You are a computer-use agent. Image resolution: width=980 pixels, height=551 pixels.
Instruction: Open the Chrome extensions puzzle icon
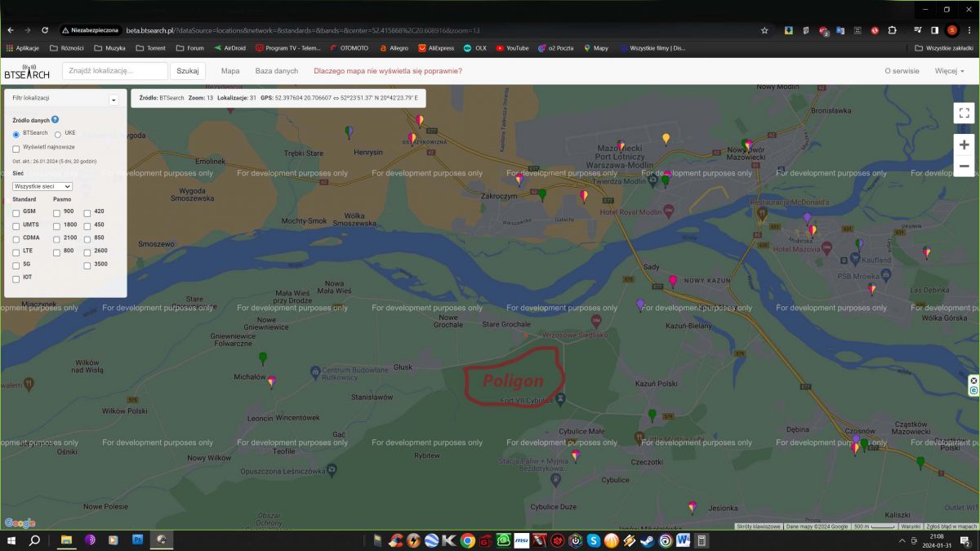coord(892,30)
